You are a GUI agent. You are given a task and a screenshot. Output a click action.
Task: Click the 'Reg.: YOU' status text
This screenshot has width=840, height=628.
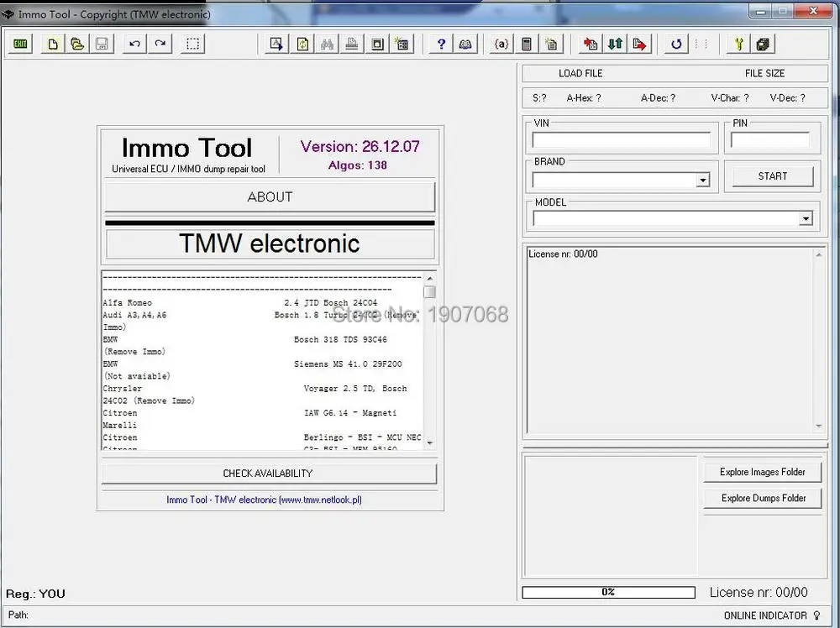click(35, 594)
